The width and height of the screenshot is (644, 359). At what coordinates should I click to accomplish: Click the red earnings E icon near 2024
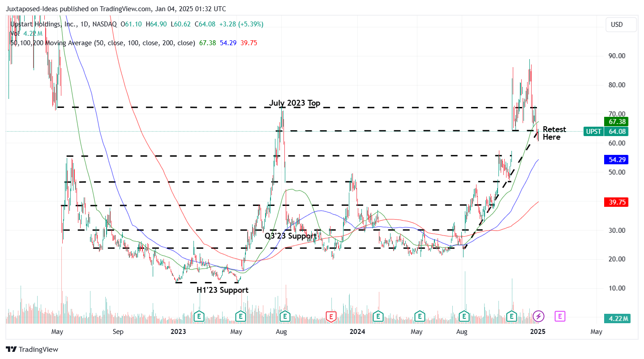click(x=331, y=316)
